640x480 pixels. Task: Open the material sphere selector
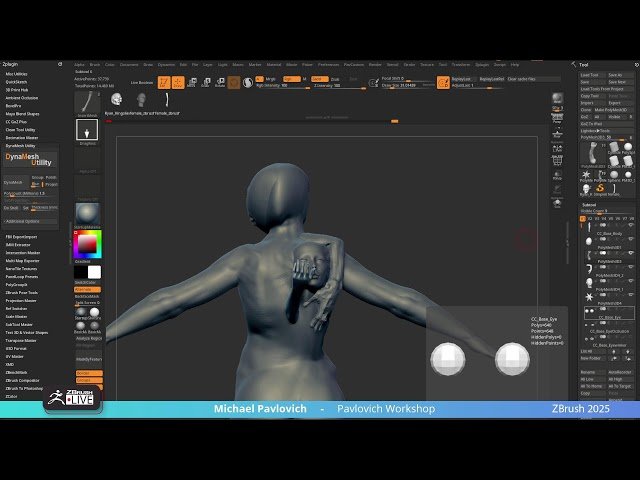point(87,213)
